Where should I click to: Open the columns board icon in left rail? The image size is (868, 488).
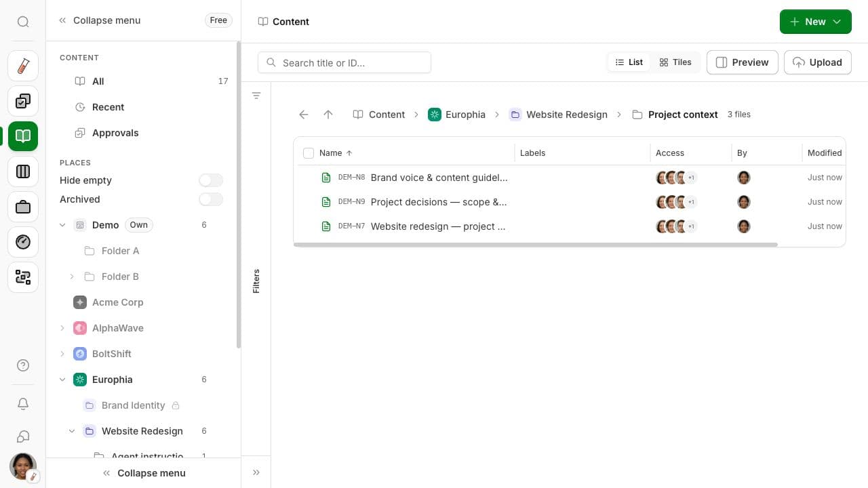[23, 171]
